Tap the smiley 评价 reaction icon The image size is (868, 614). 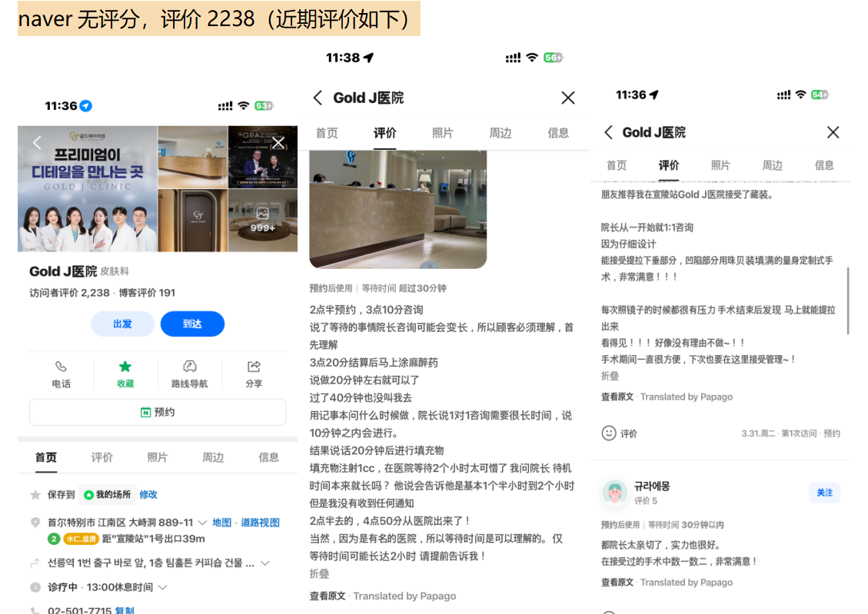pos(609,433)
